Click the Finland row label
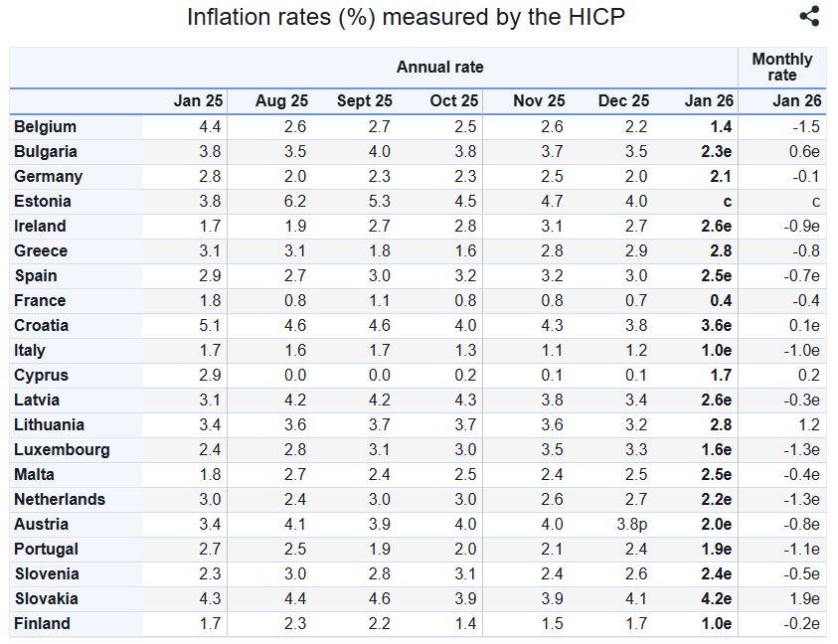 tap(42, 624)
